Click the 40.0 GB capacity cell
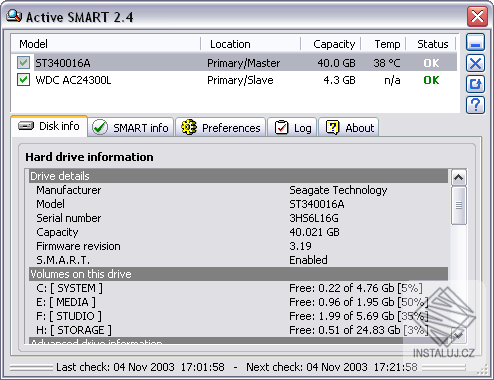Viewport: 494px width, 380px height. pyautogui.click(x=336, y=63)
